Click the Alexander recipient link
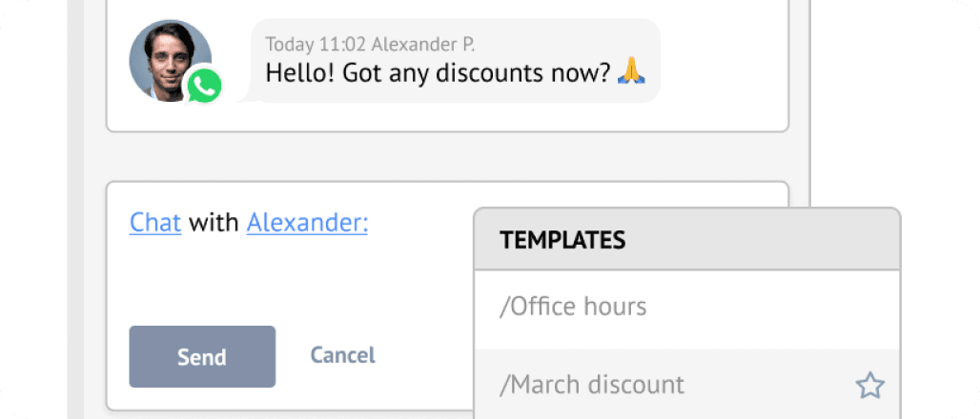The height and width of the screenshot is (419, 980). pos(307,223)
